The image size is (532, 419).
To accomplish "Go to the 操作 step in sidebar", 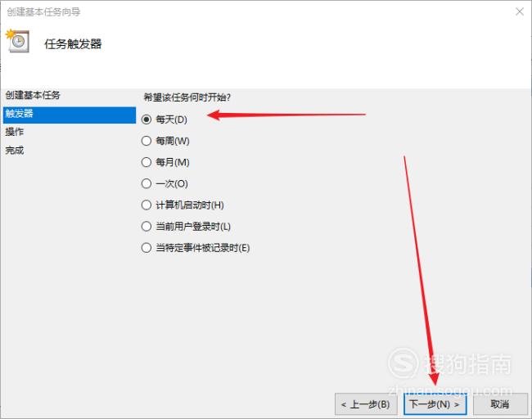I will [x=14, y=132].
